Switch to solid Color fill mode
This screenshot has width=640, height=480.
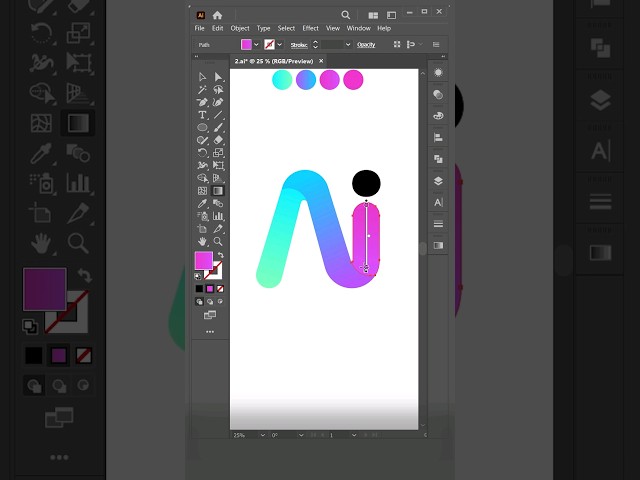coord(199,289)
